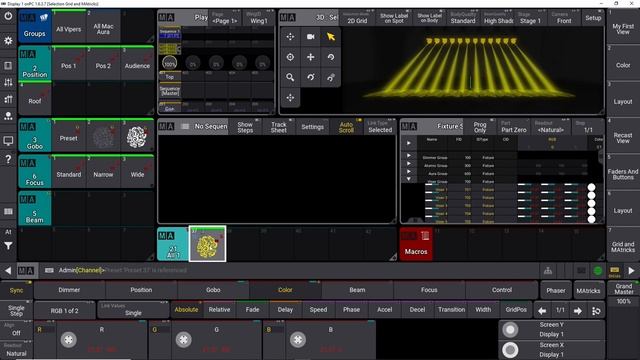Screen dimensions: 640x360
Task: Open the network nodes icon in sidebar
Action: tap(8, 116)
